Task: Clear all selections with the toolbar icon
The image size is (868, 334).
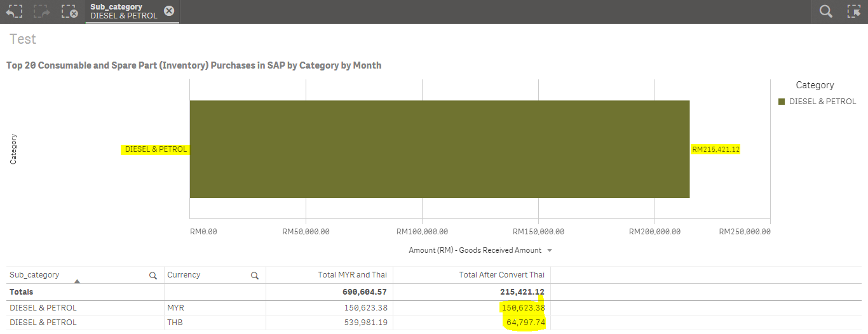Action: (70, 11)
